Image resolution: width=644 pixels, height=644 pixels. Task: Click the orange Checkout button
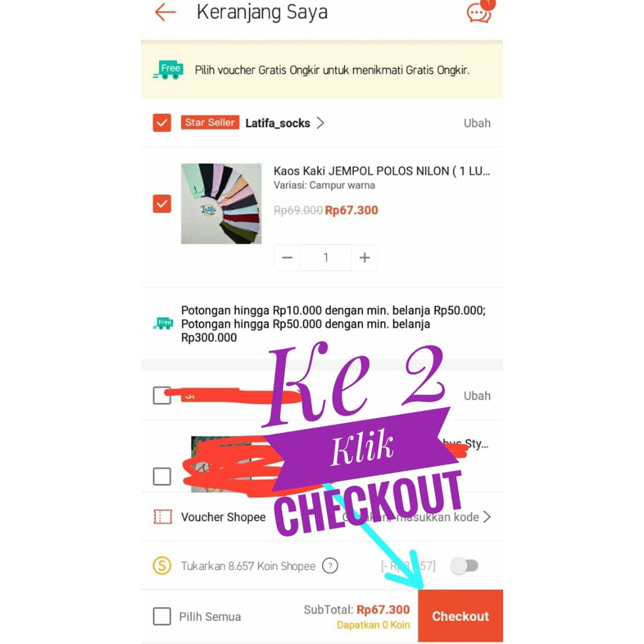[460, 616]
